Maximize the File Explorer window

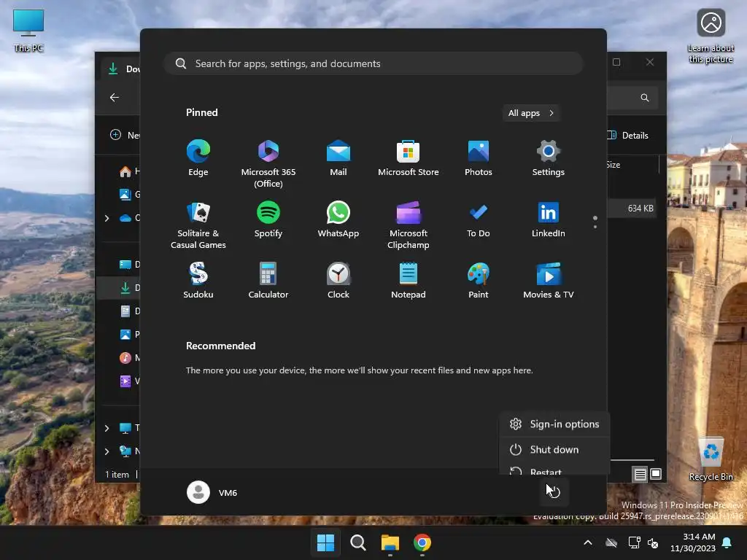(x=616, y=62)
